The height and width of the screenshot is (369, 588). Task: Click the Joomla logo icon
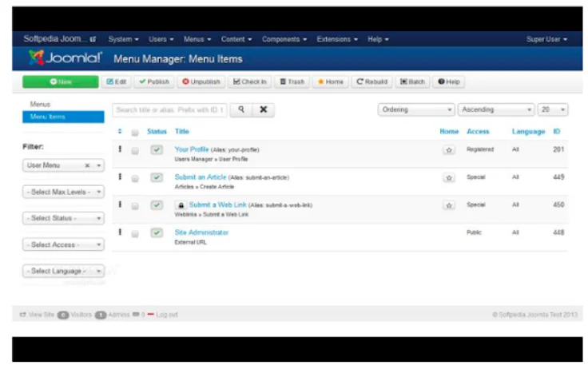point(37,58)
